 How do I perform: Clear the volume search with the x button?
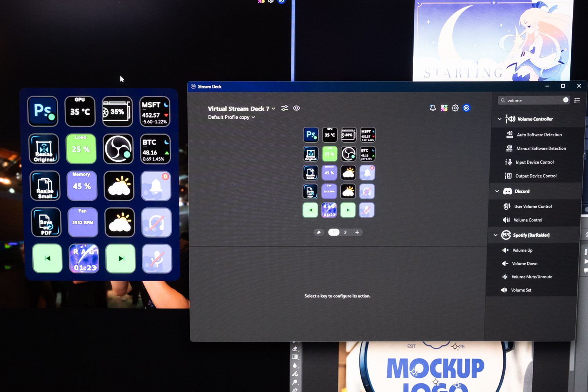[x=566, y=100]
